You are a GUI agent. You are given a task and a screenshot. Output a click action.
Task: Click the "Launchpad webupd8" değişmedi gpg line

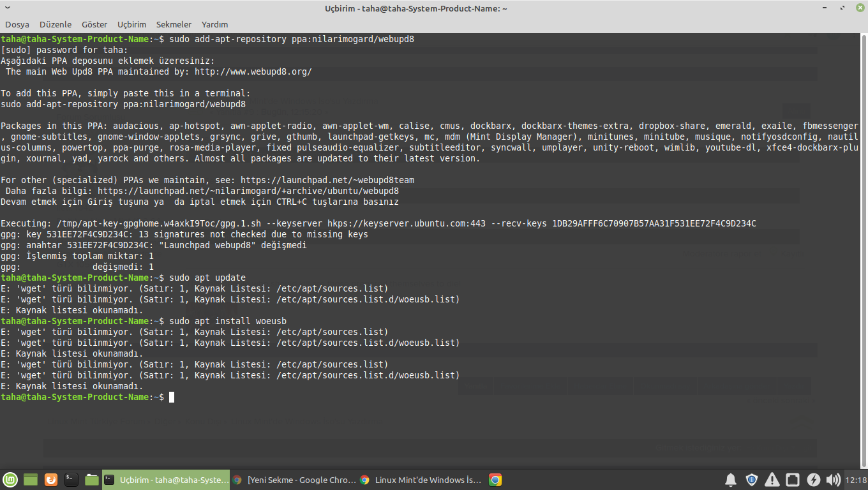tap(154, 245)
